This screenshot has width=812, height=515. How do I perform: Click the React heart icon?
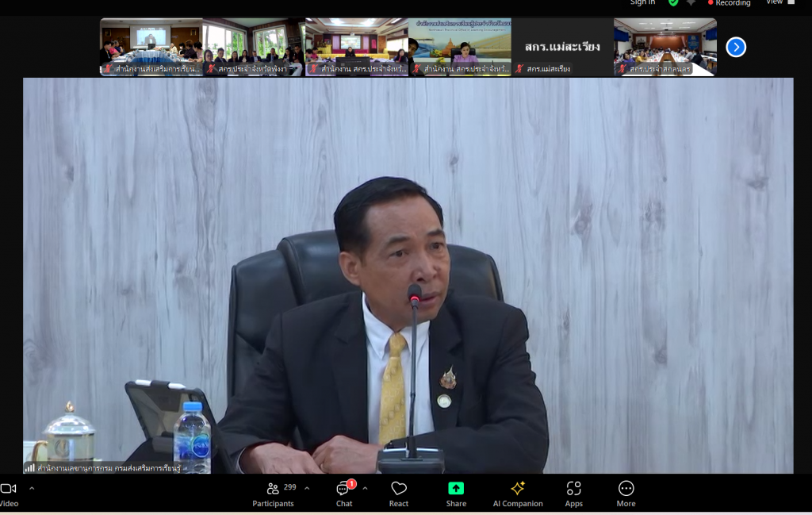point(399,493)
